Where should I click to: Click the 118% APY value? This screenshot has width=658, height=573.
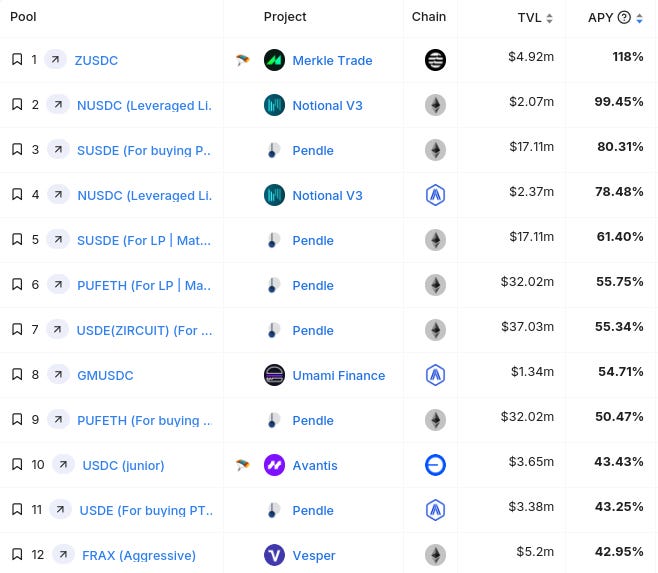pyautogui.click(x=628, y=56)
